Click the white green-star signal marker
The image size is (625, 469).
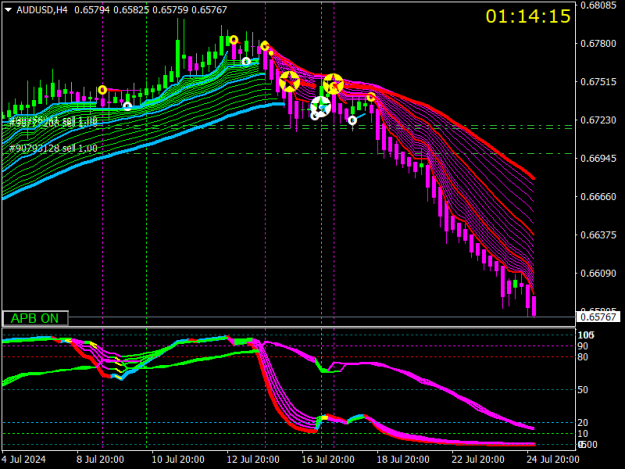[321, 106]
